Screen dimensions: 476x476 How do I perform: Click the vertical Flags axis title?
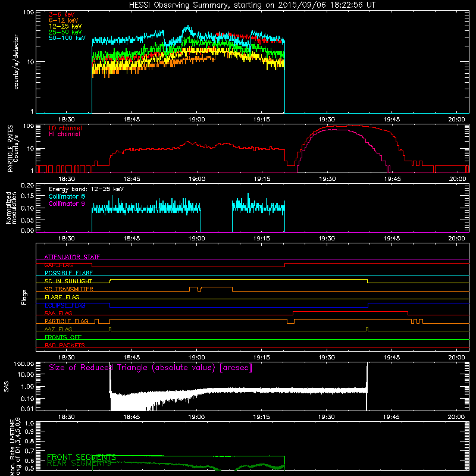(x=24, y=297)
